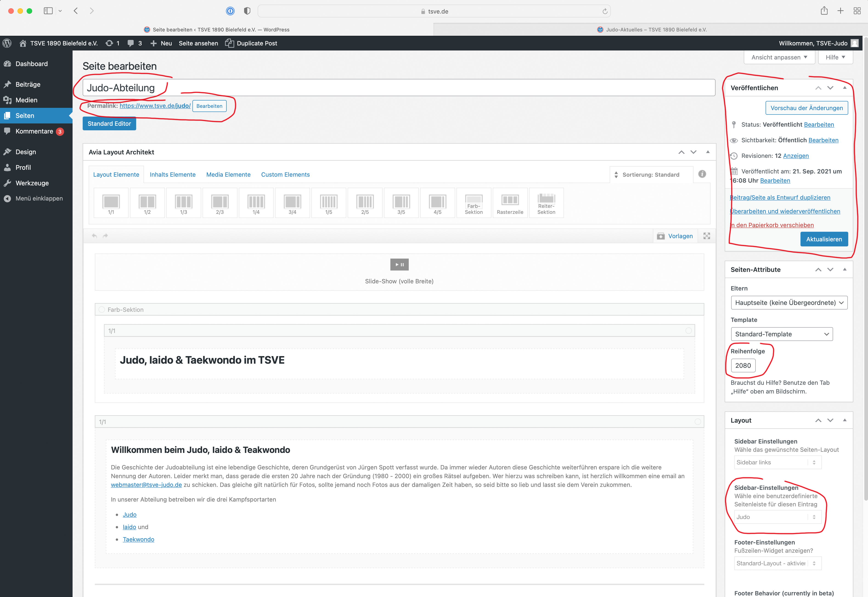Collapse the Seiten-Attribute panel
This screenshot has width=868, height=597.
click(x=845, y=269)
